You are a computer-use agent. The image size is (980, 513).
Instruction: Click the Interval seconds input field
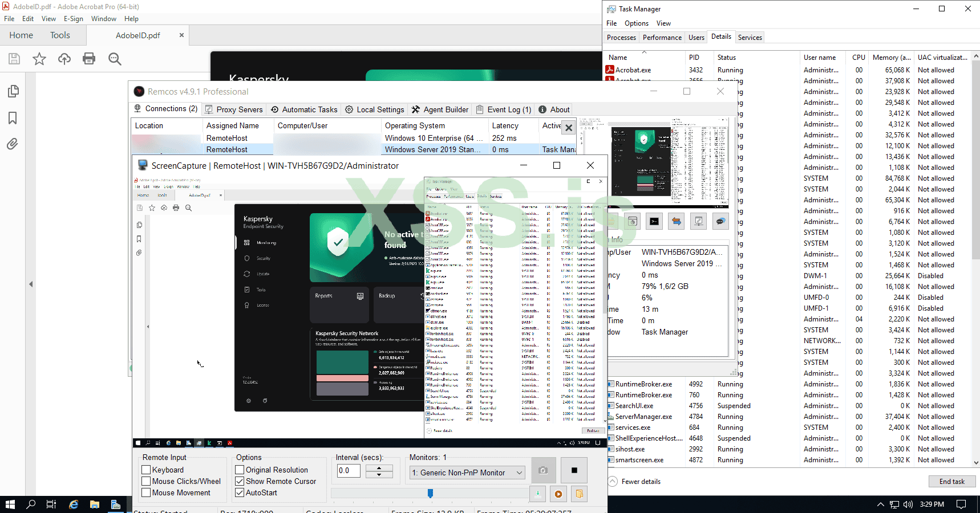coord(348,471)
